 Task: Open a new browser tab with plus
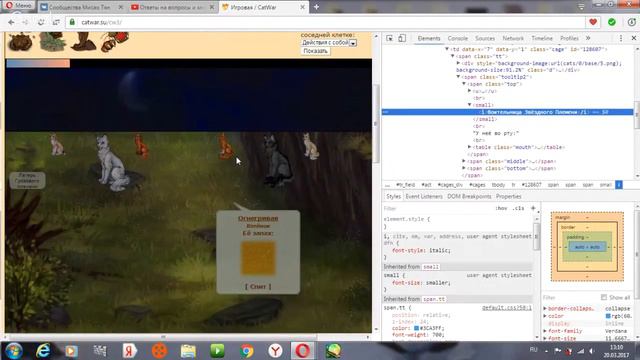point(316,7)
